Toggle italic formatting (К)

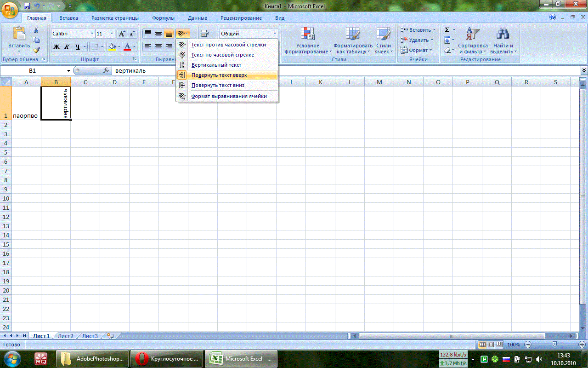tap(67, 46)
